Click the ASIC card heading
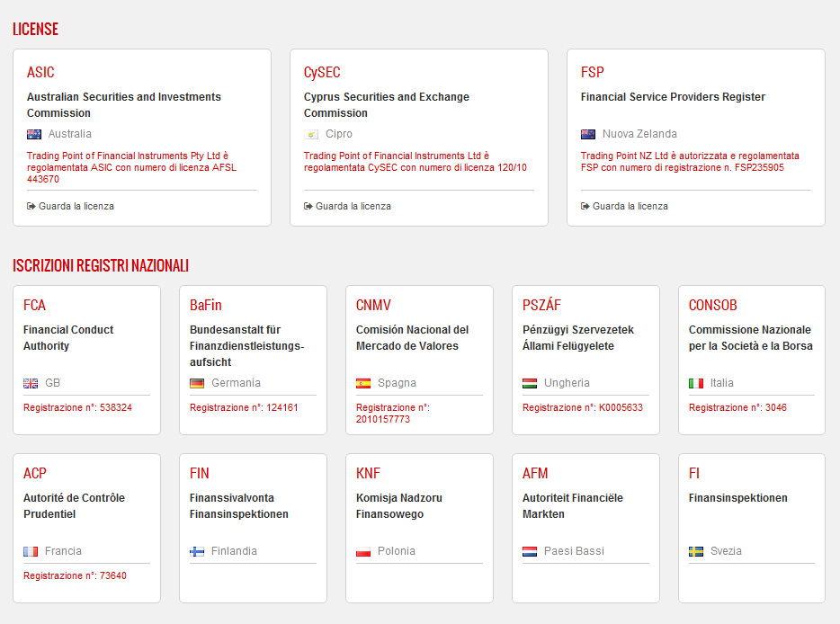840x624 pixels. [x=40, y=72]
